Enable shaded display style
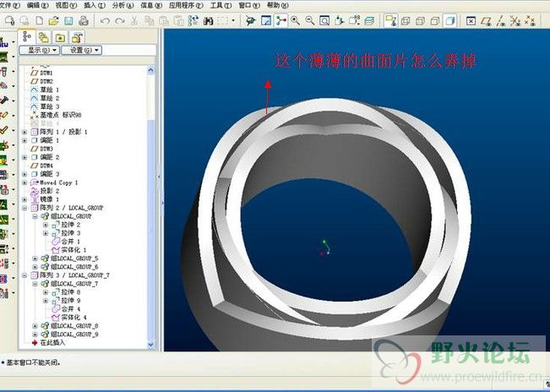The height and width of the screenshot is (392, 550). (x=450, y=21)
